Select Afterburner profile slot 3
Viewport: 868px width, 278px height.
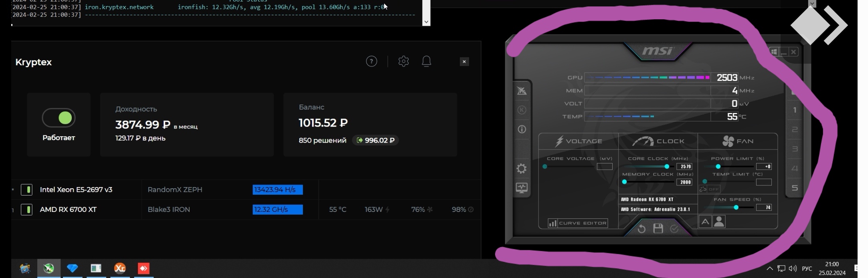[795, 149]
